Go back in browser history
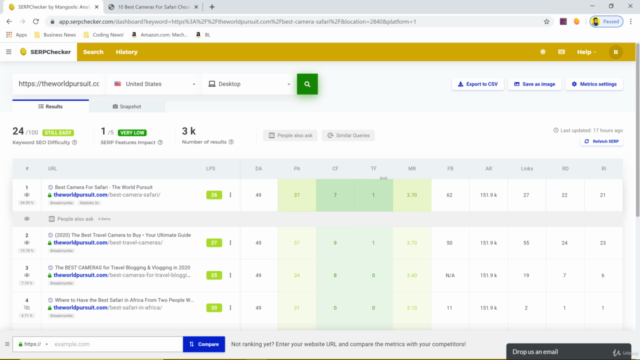 pyautogui.click(x=9, y=22)
